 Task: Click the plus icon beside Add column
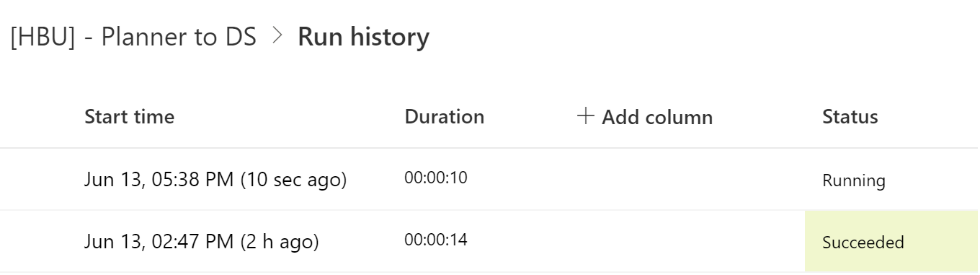tap(586, 117)
